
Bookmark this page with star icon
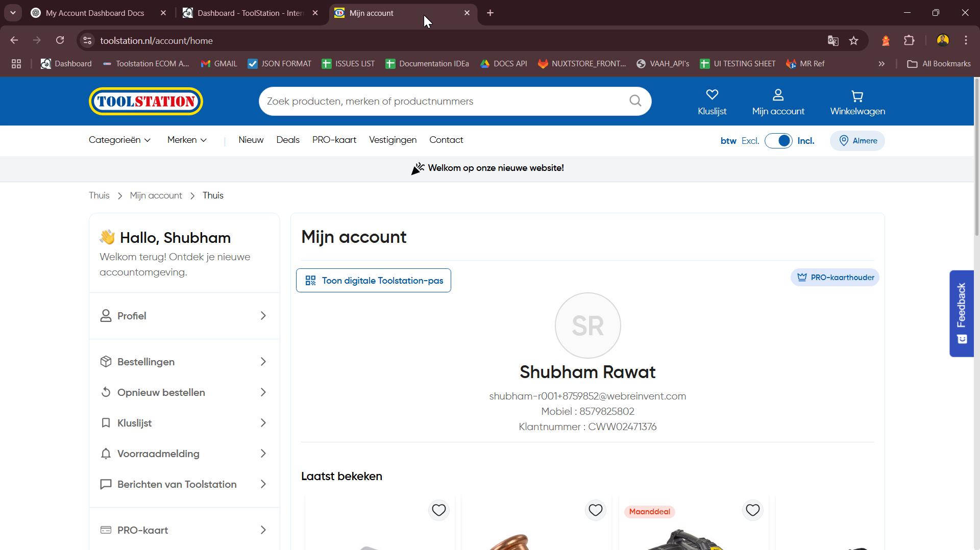[x=853, y=41]
